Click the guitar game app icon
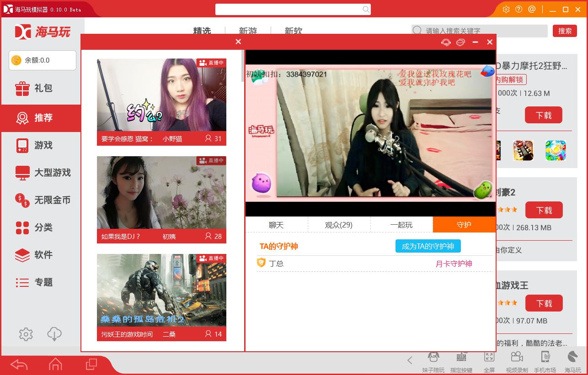 (x=523, y=150)
